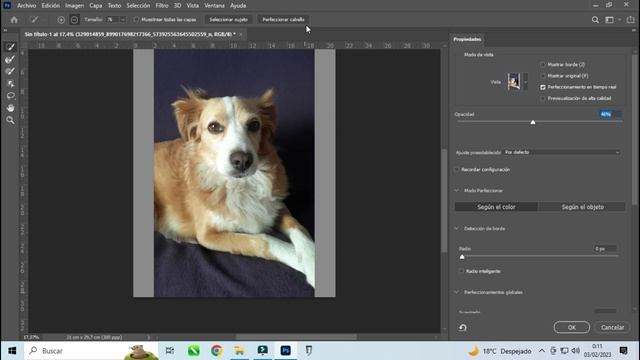Screen dimensions: 640x360
Task: Close the Sin título-1 document tab
Action: [241, 34]
